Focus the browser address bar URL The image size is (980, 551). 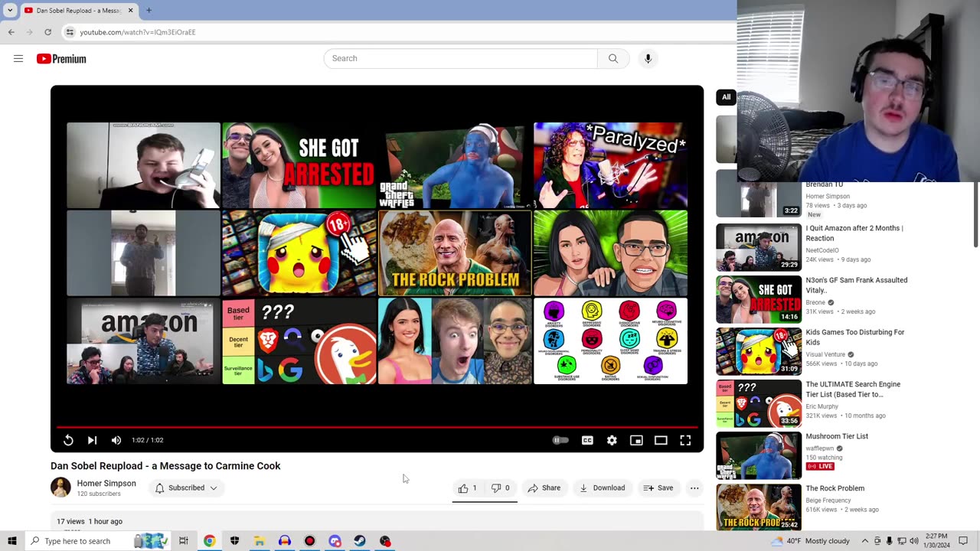click(138, 32)
